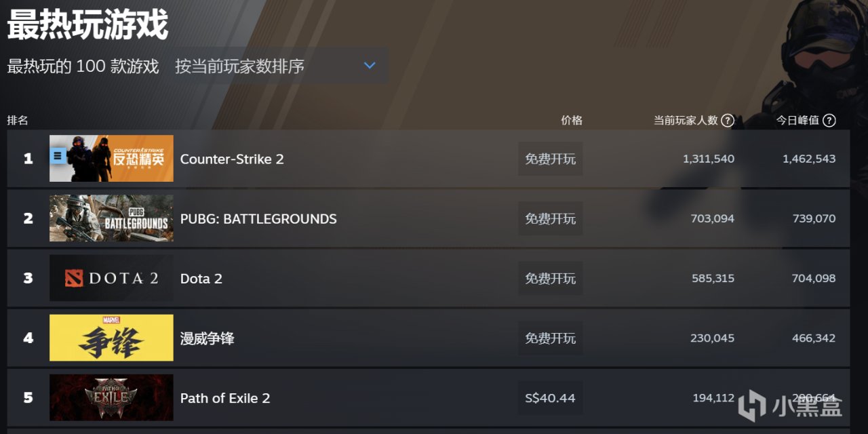The image size is (868, 434).
Task: Click 免费开玩 button for PUBG
Action: tap(550, 218)
